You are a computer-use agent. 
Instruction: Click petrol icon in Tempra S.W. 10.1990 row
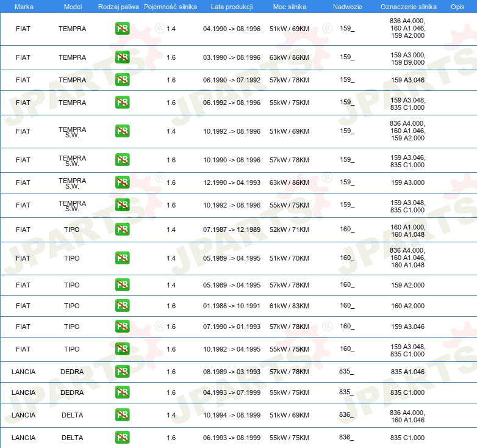(122, 160)
